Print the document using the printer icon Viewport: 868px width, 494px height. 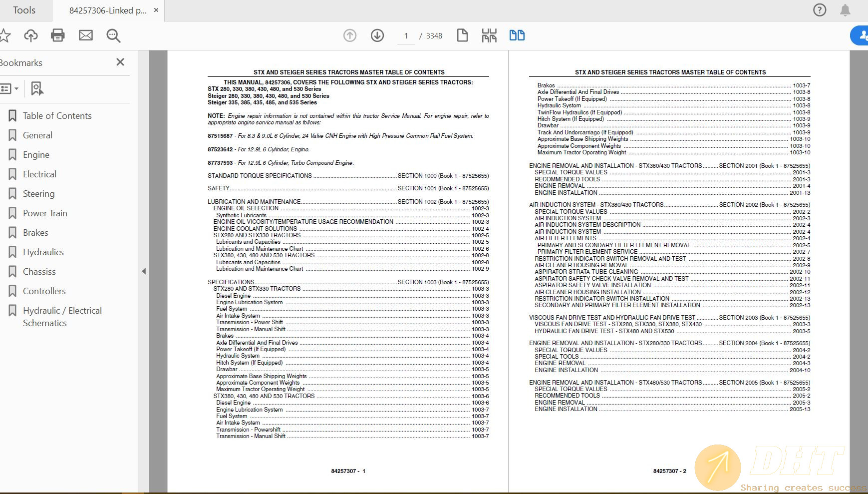click(x=58, y=35)
